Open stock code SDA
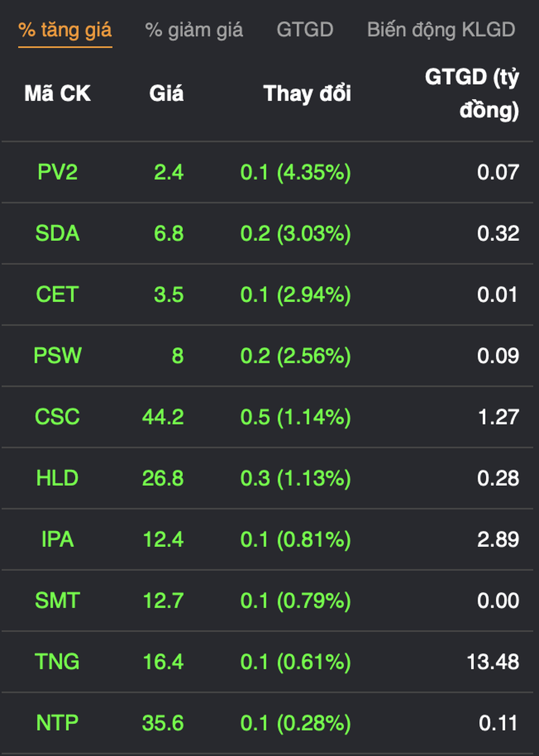This screenshot has height=756, width=539. 57,234
